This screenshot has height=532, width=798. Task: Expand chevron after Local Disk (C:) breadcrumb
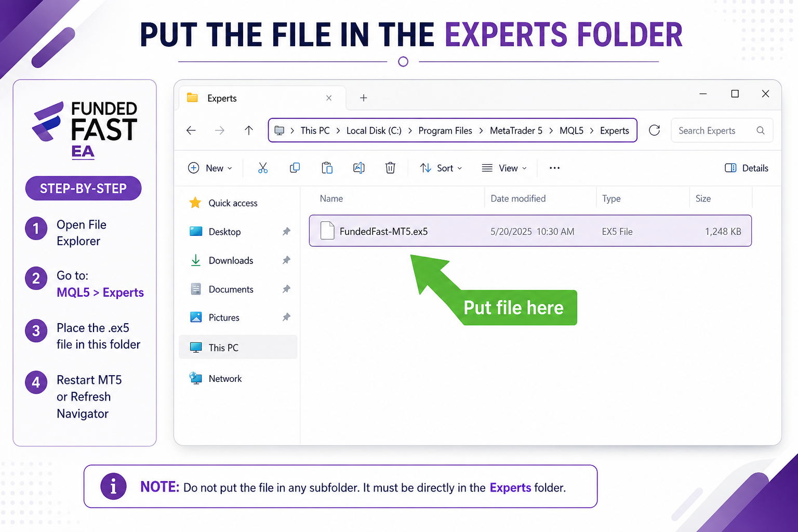tap(410, 131)
